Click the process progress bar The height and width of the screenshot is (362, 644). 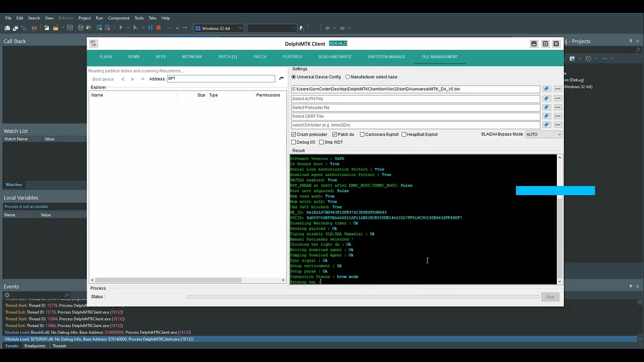coord(363,297)
